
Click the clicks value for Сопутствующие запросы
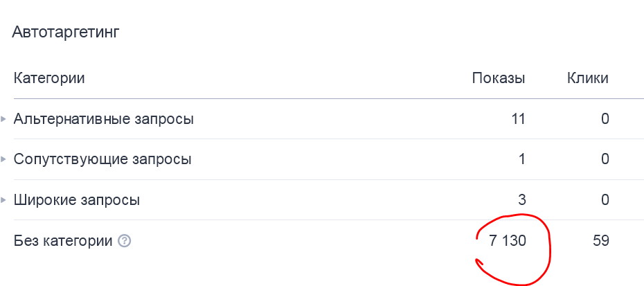605,159
